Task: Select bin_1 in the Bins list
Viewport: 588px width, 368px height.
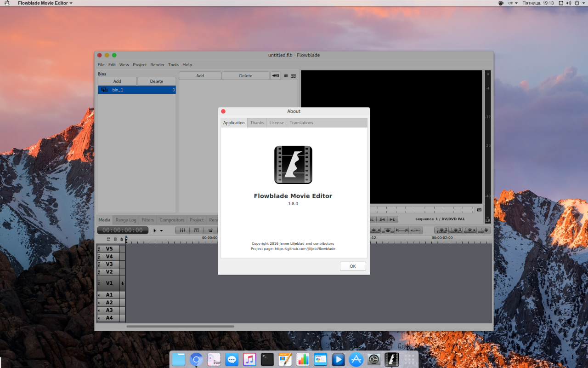Action: 136,90
